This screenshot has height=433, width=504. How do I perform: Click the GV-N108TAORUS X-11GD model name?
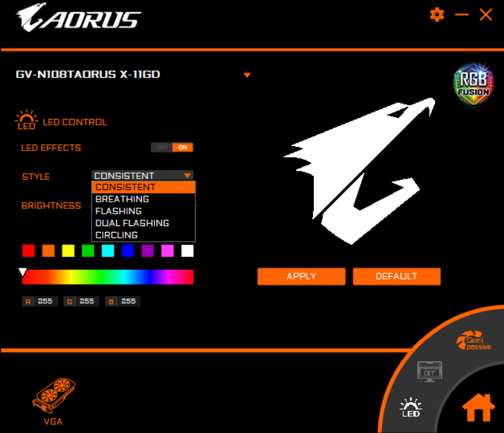coord(88,75)
